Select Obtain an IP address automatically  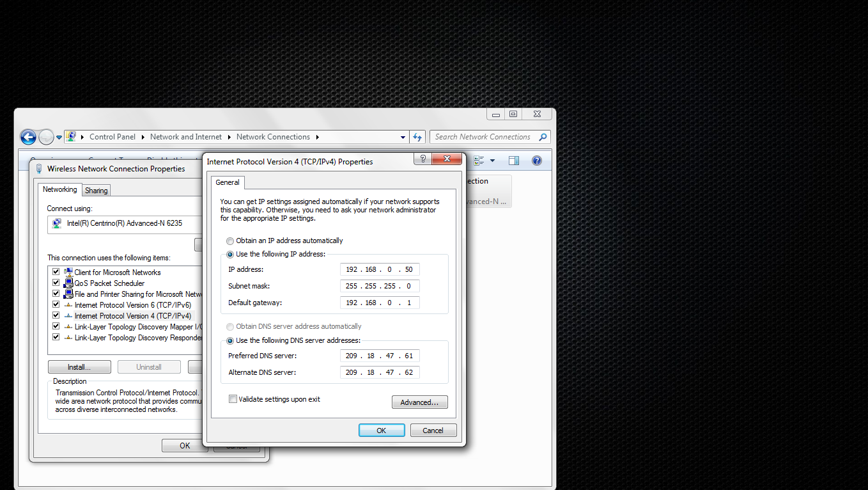(x=229, y=241)
